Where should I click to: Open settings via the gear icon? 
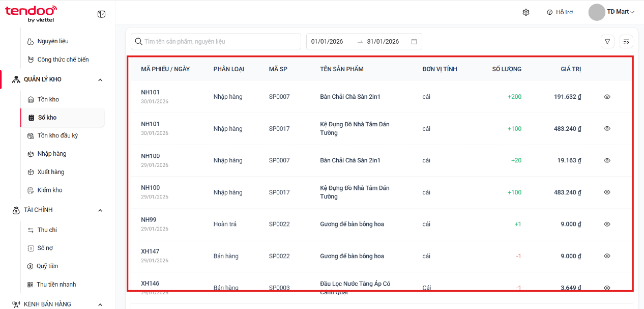pos(526,12)
